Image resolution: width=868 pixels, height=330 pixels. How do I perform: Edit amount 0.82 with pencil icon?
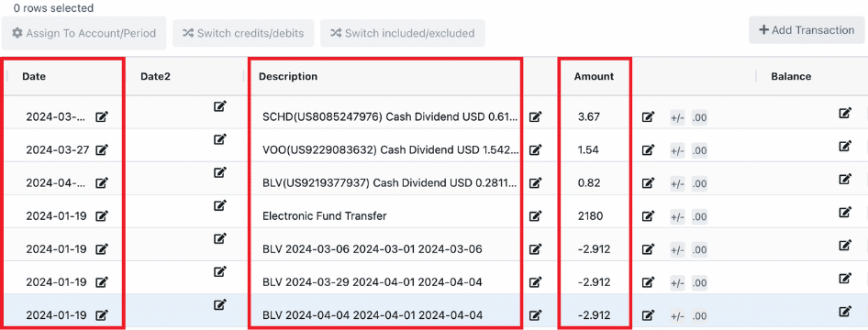(x=648, y=183)
